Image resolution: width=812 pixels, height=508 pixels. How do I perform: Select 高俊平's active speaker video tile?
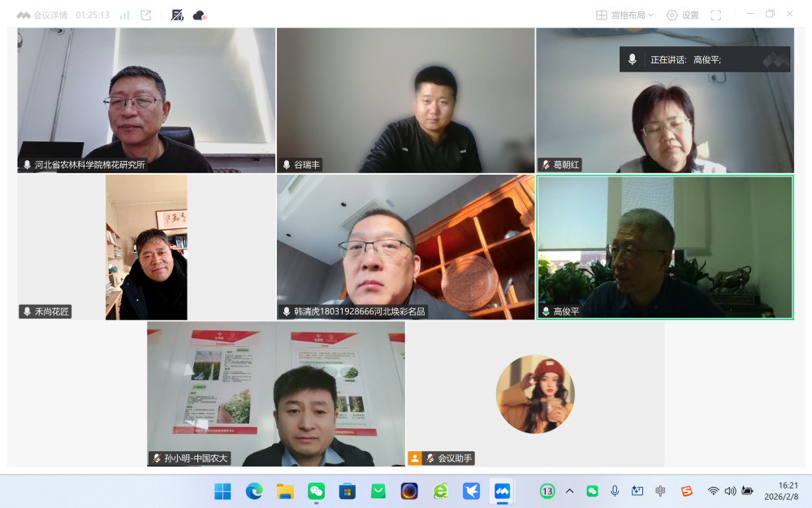(664, 246)
